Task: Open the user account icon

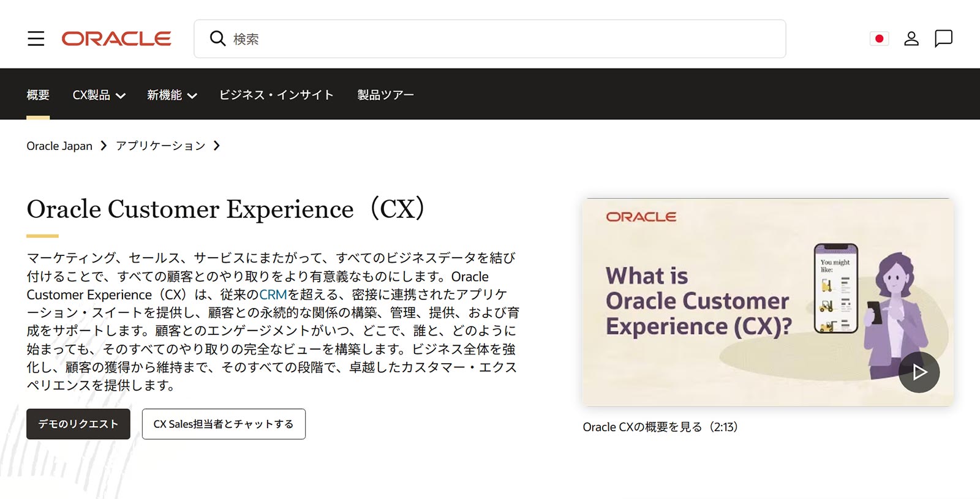Action: click(x=911, y=39)
